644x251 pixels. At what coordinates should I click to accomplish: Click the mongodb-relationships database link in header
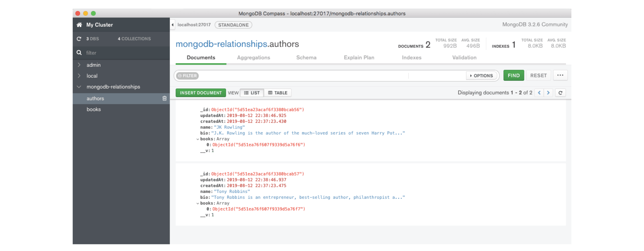click(221, 44)
